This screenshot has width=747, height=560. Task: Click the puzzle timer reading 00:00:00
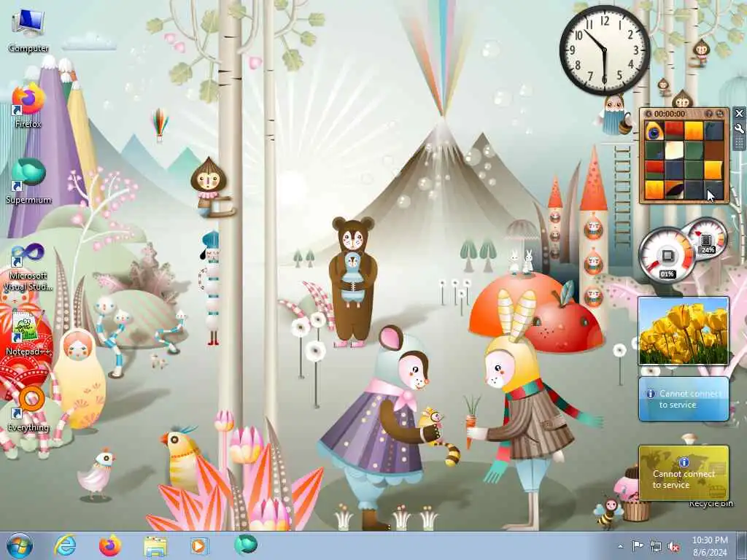pos(670,114)
